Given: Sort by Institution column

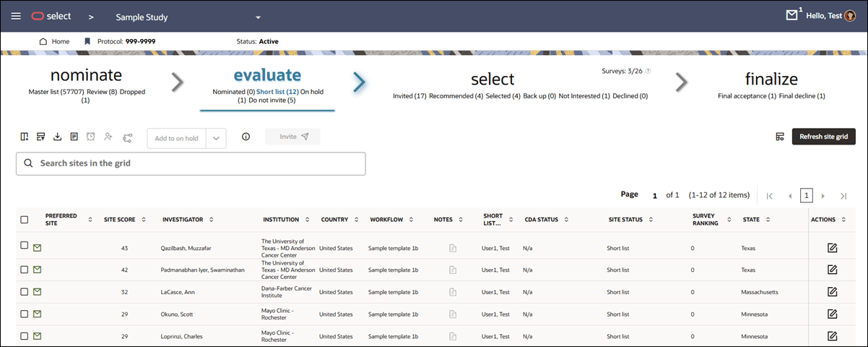Looking at the screenshot, I should (307, 220).
